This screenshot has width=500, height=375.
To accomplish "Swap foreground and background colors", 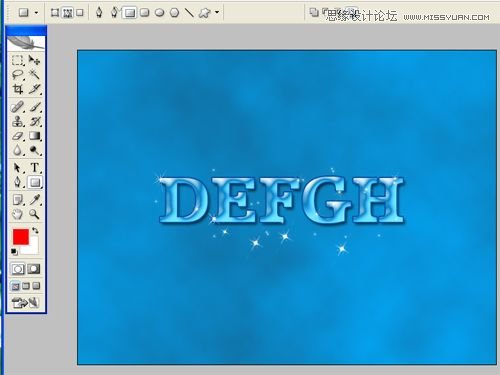I will (x=35, y=230).
